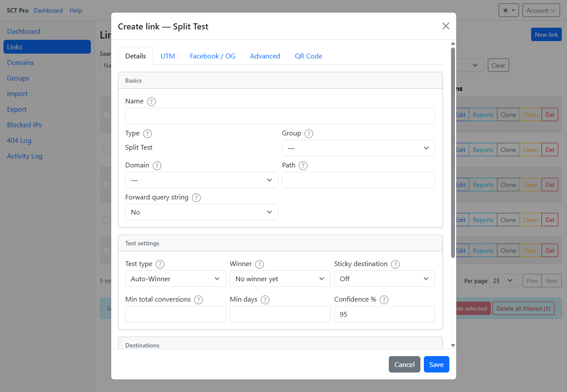Click the New link button
Viewport: 567px width, 392px height.
point(546,35)
